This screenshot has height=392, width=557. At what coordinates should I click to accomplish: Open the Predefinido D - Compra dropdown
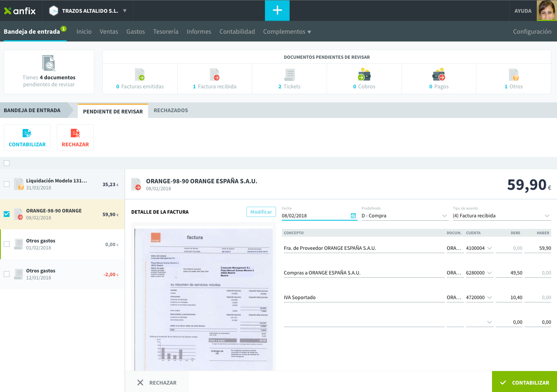(x=404, y=216)
